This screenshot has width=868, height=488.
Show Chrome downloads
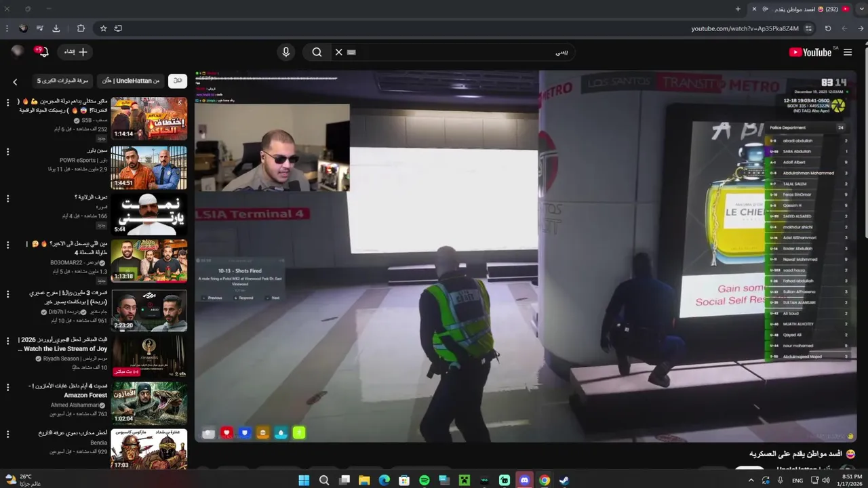coord(56,28)
